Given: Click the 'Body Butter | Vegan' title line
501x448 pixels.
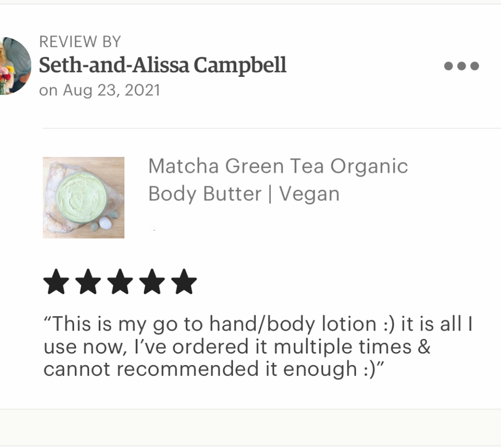Looking at the screenshot, I should coord(244,194).
